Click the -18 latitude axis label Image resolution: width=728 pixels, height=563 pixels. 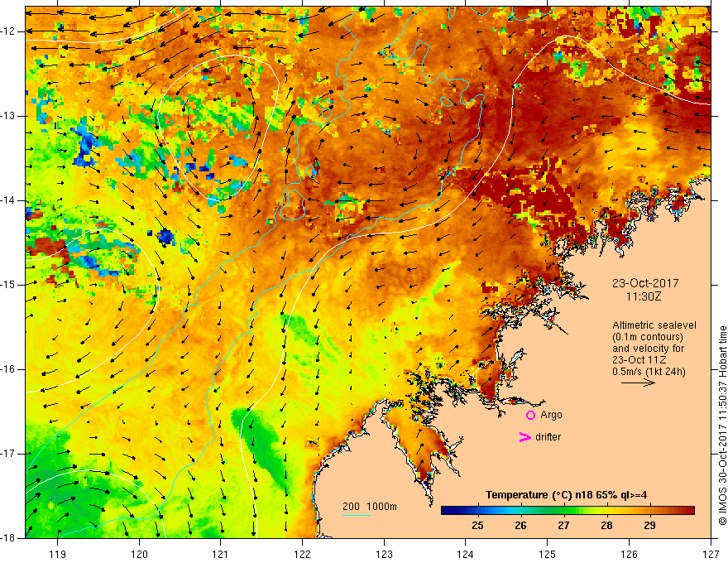[x=8, y=538]
